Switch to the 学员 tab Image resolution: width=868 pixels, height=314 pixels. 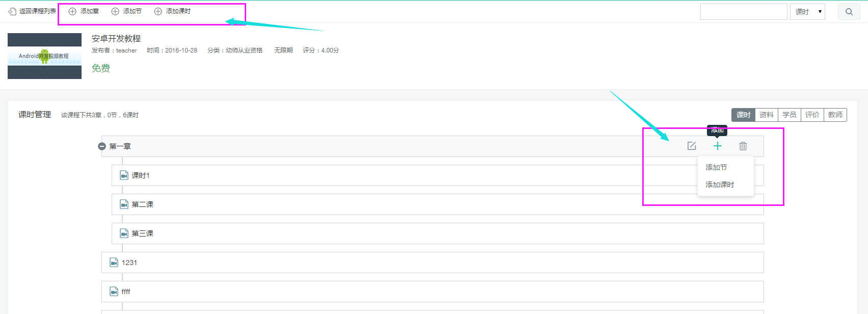790,115
